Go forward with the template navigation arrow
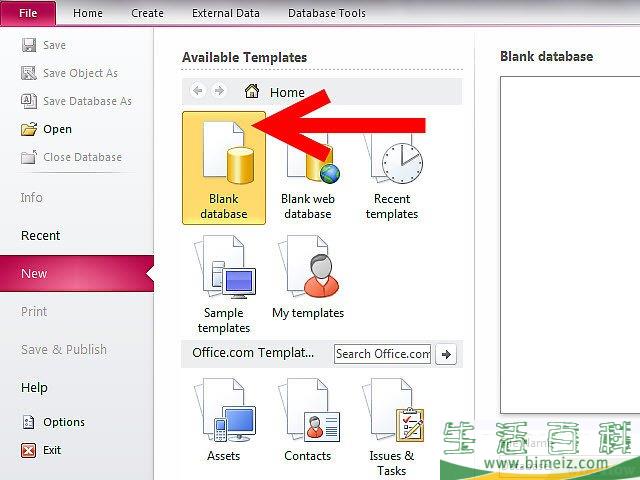This screenshot has width=640, height=480. point(219,90)
